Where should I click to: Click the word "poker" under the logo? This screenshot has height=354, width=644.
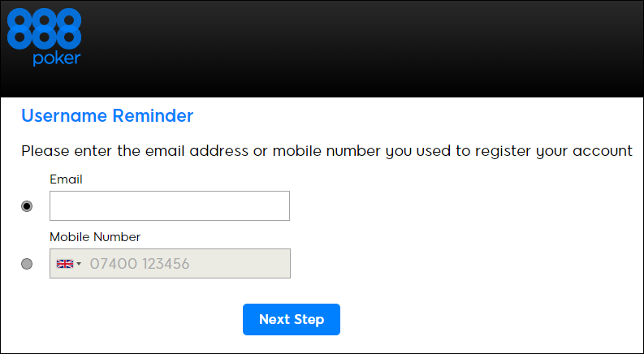pyautogui.click(x=56, y=58)
